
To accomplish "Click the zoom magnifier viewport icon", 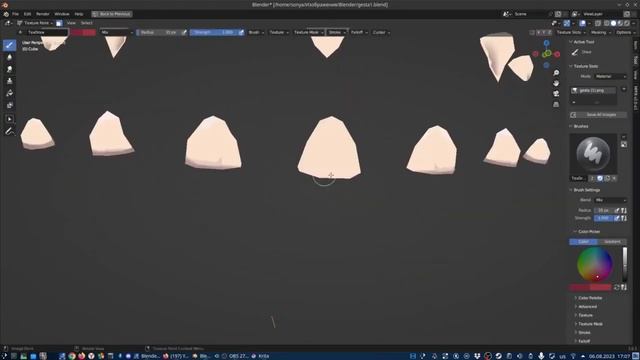I will click(556, 73).
